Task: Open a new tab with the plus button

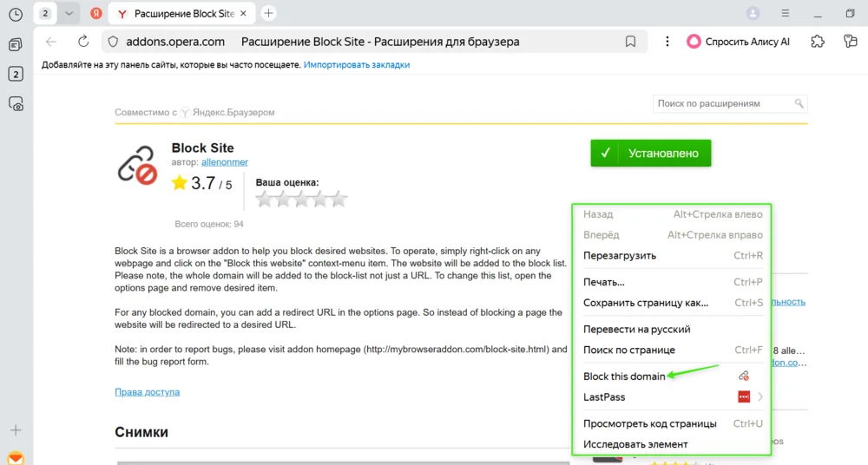Action: point(268,13)
